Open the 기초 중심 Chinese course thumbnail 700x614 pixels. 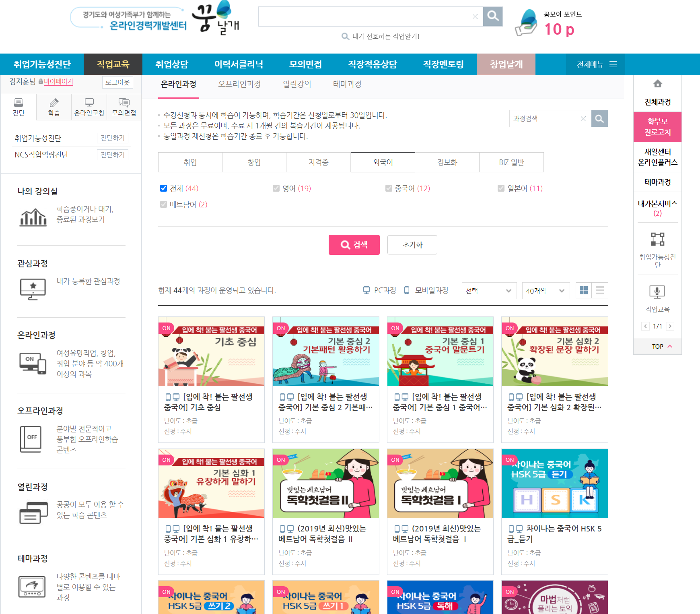211,351
